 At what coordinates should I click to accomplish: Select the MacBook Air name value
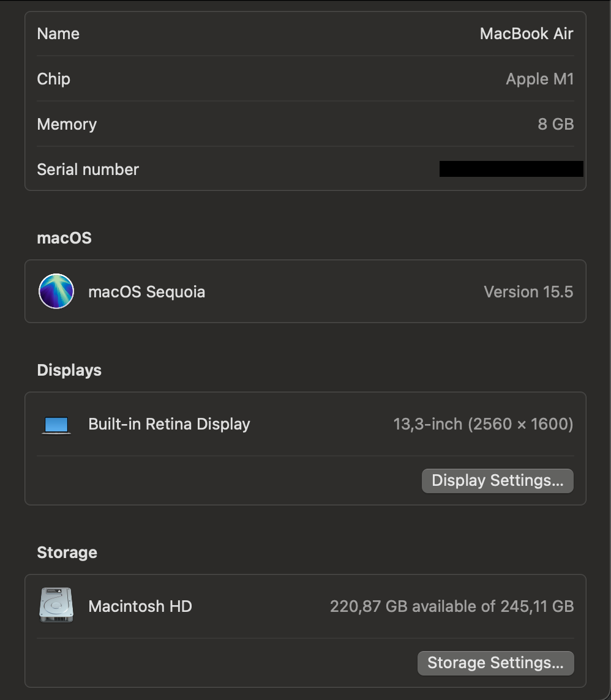coord(527,34)
